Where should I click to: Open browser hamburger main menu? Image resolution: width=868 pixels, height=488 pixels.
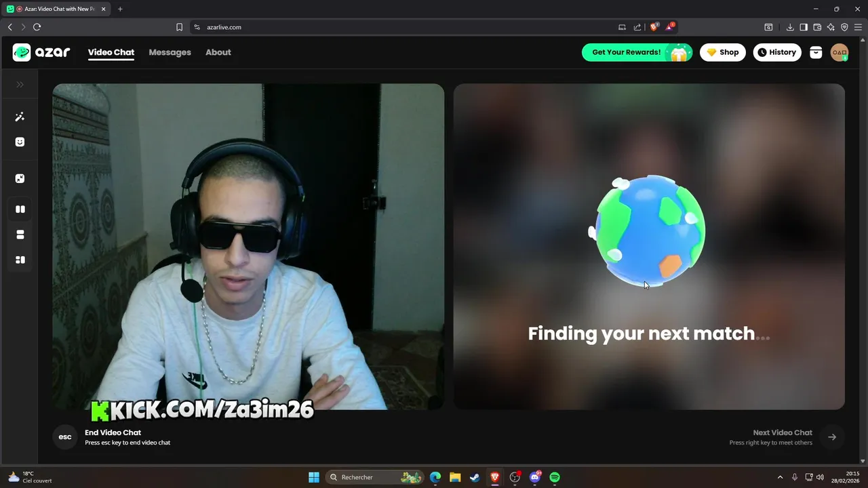pos(858,27)
